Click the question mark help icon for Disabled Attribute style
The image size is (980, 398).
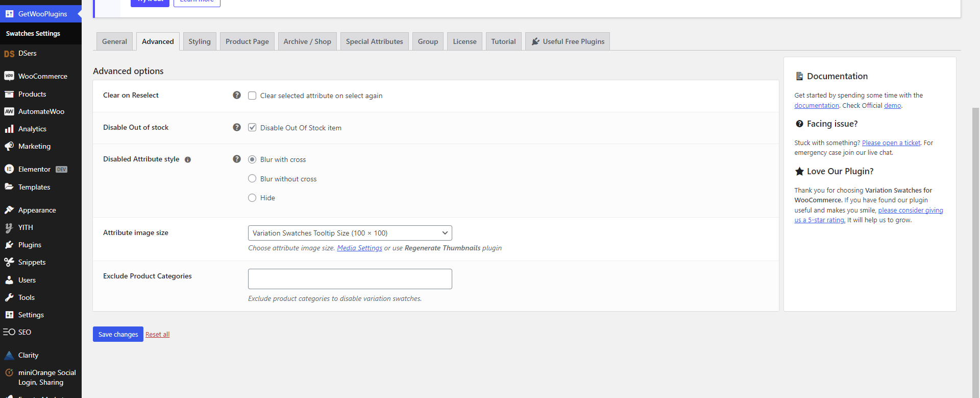point(237,159)
